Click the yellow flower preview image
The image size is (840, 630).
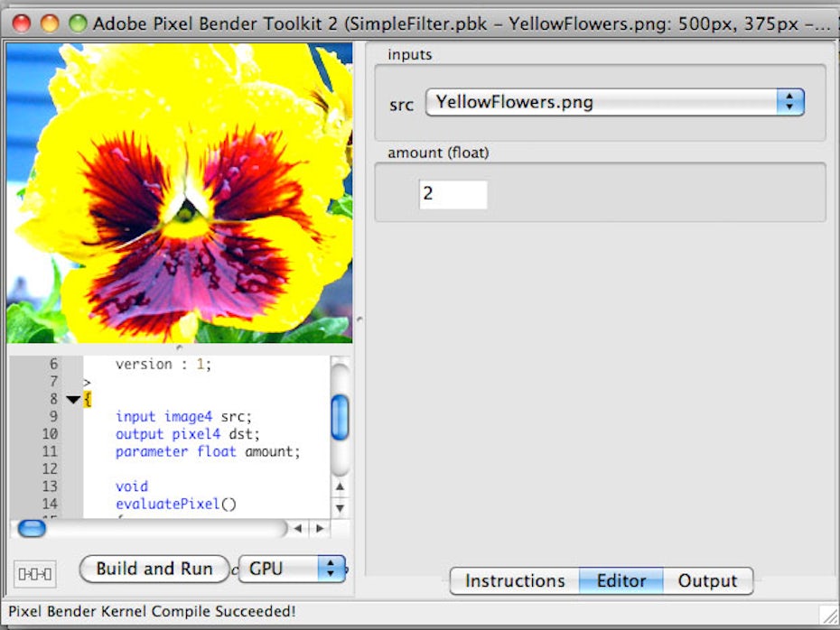179,192
